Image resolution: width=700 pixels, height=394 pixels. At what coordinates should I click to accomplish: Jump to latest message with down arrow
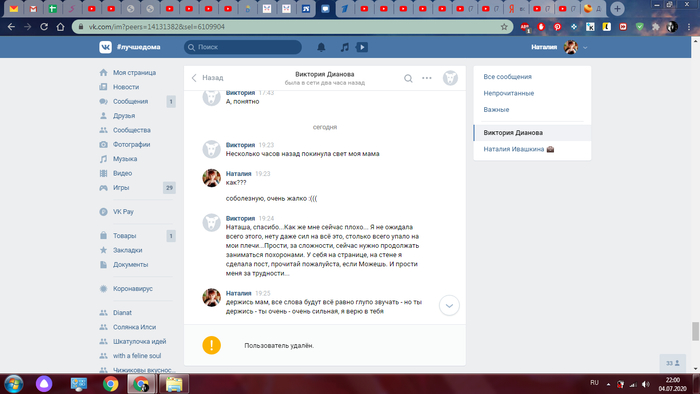tap(449, 306)
